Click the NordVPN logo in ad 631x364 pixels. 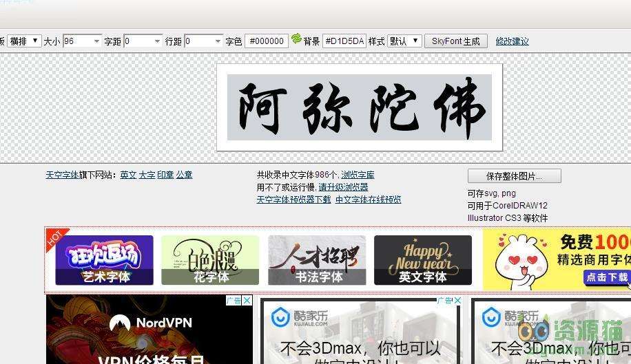click(151, 323)
